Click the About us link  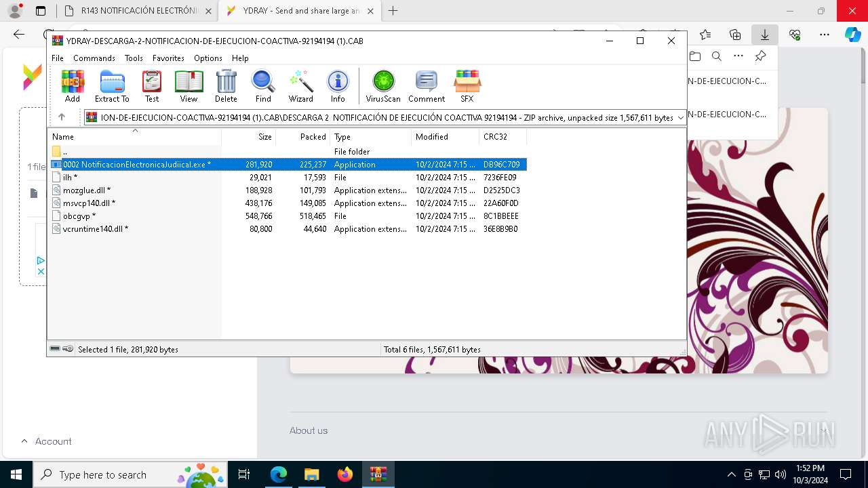[x=309, y=430]
